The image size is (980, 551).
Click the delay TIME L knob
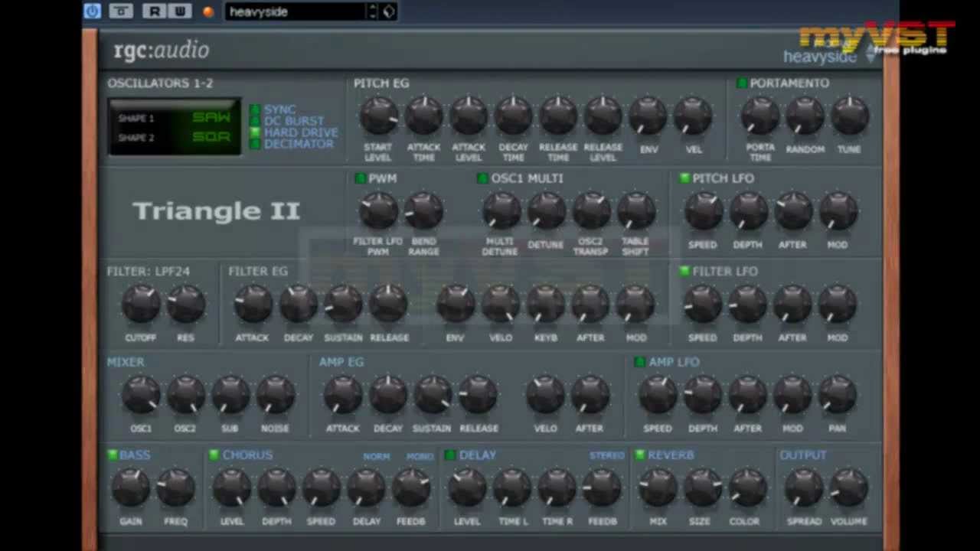point(512,487)
